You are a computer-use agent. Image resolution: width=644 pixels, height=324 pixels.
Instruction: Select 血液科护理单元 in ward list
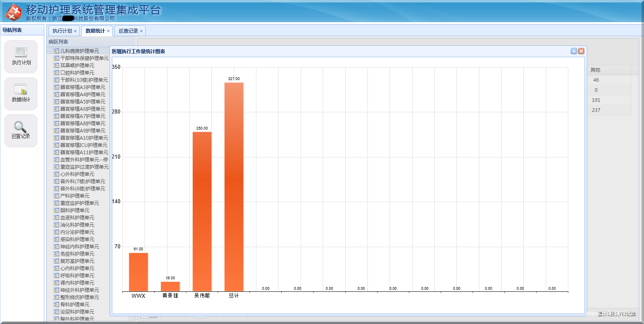(77, 218)
